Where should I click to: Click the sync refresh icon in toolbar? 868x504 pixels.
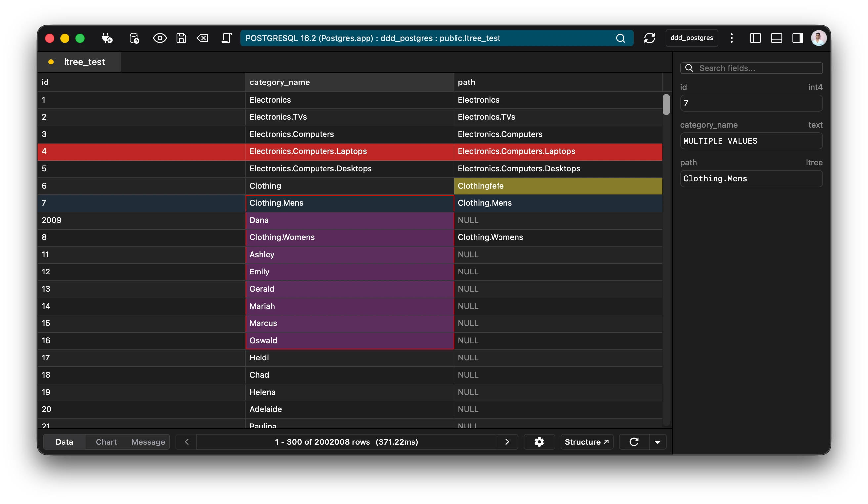pos(650,38)
